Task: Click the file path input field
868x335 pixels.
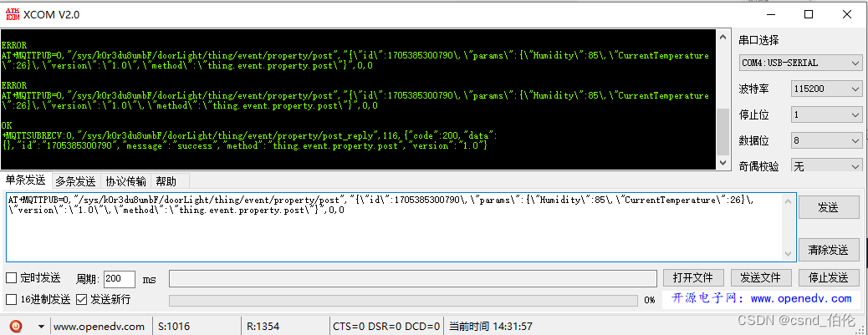Action: click(413, 279)
